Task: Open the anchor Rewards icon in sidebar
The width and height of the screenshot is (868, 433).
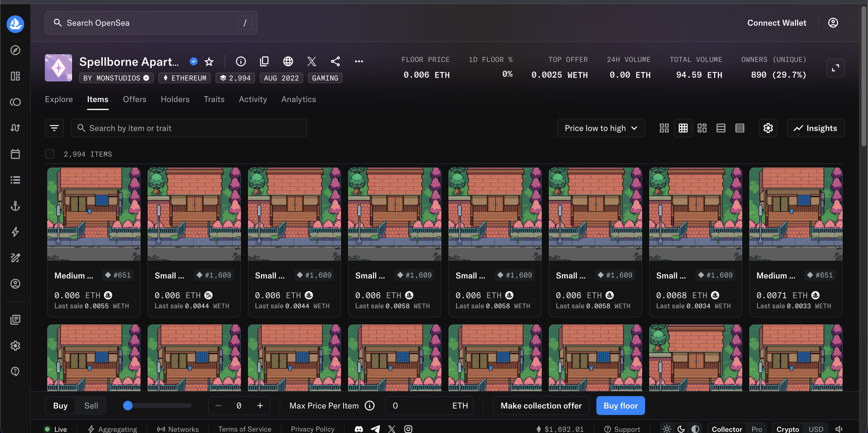Action: pos(15,206)
